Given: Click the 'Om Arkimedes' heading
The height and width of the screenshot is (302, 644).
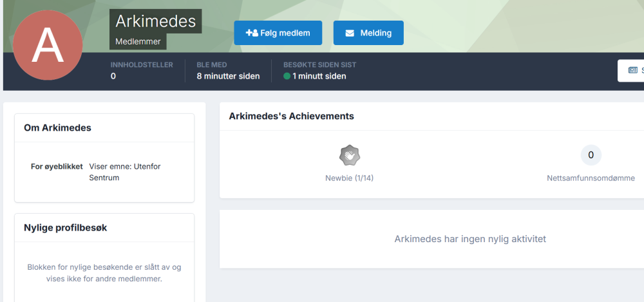Looking at the screenshot, I should tap(57, 127).
